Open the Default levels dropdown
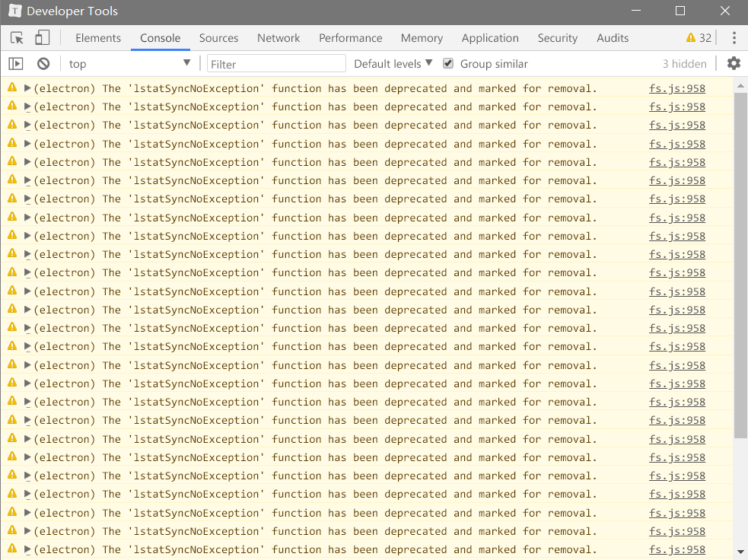Image resolution: width=748 pixels, height=560 pixels. click(392, 64)
